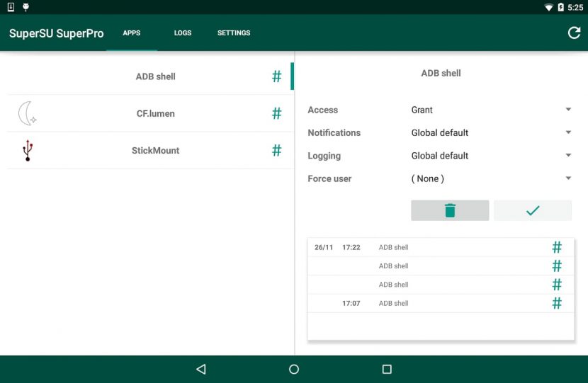Click the refresh icon in top bar
Screen dimensions: 588x383
point(574,33)
